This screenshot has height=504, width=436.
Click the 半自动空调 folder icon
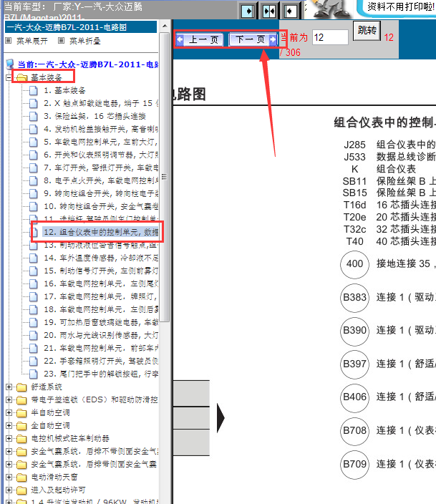[x=21, y=412]
